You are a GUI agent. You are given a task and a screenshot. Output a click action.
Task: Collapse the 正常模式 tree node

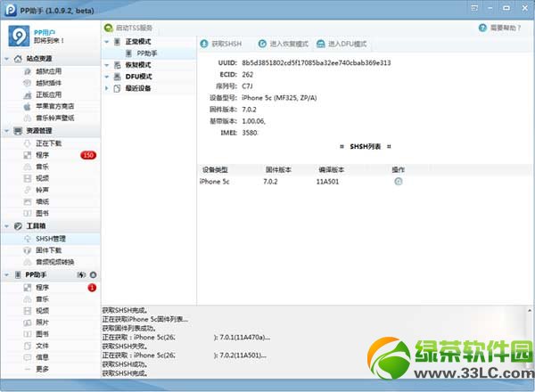click(x=107, y=42)
